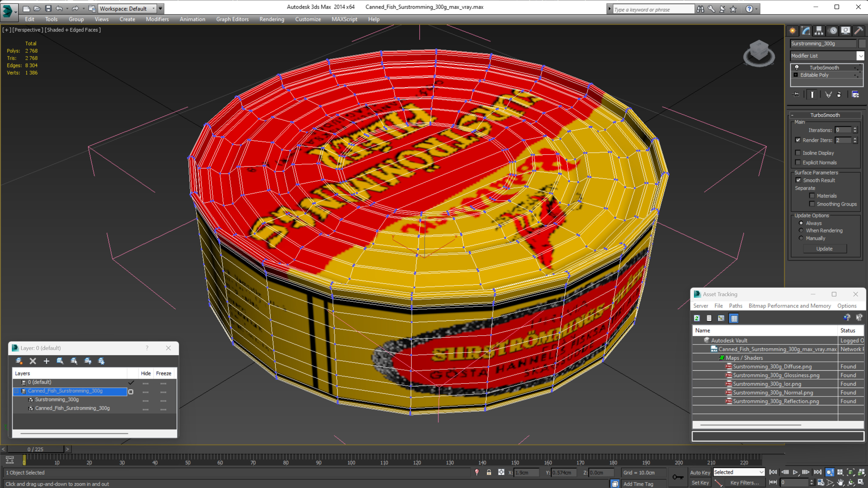Open the Display command panel tab
The image size is (868, 488).
845,31
